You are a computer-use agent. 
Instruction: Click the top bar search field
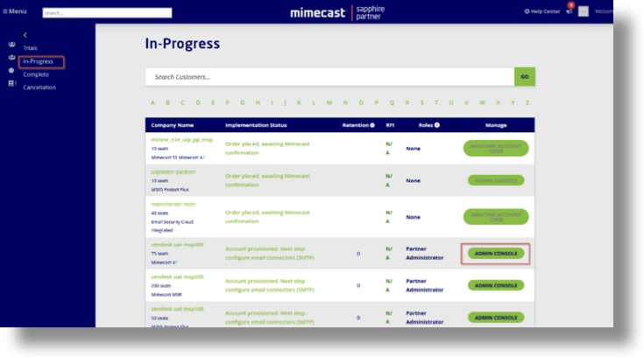tap(107, 13)
